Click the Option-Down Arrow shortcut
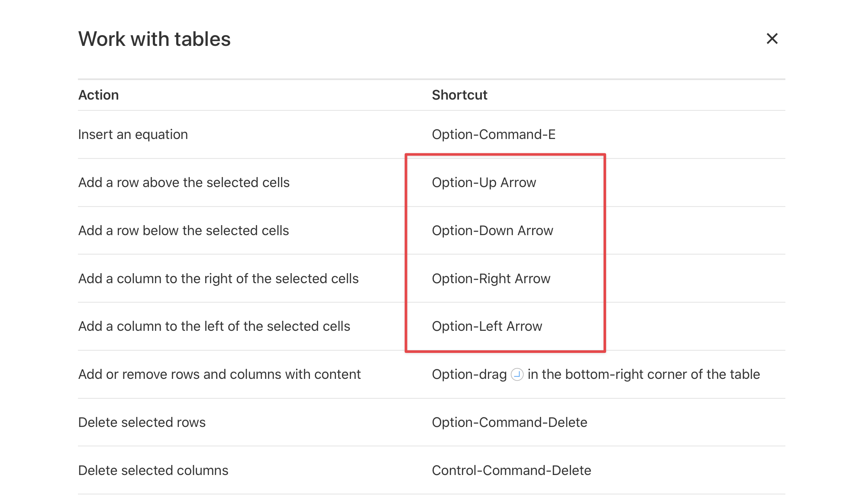Viewport: 859px width, 504px height. click(492, 231)
